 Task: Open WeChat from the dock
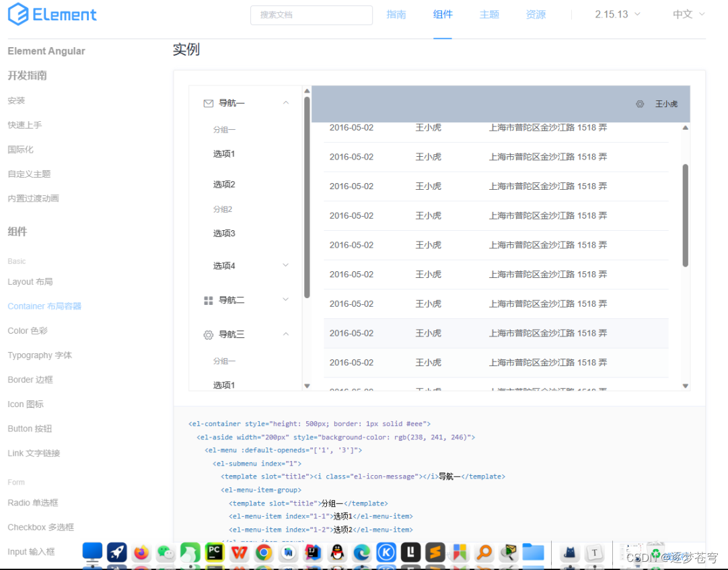click(x=166, y=553)
